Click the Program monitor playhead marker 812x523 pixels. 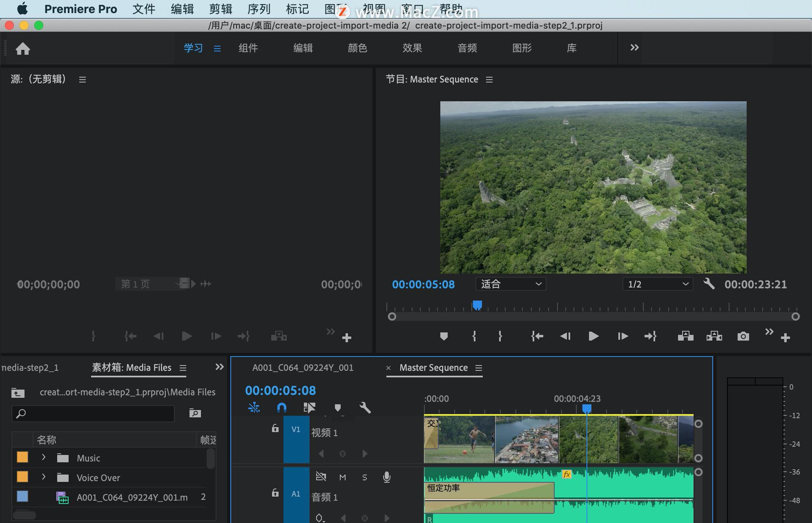click(x=477, y=305)
